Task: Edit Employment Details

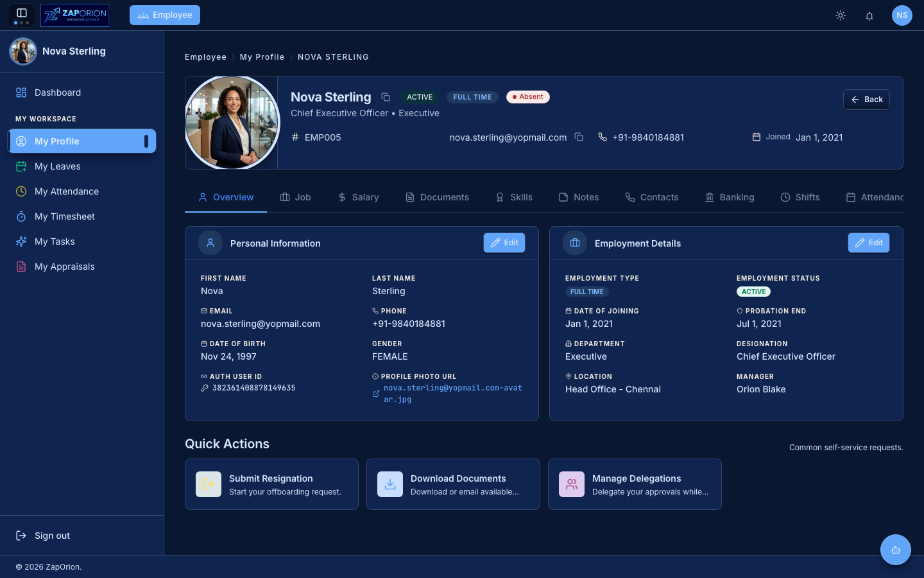Action: [869, 243]
